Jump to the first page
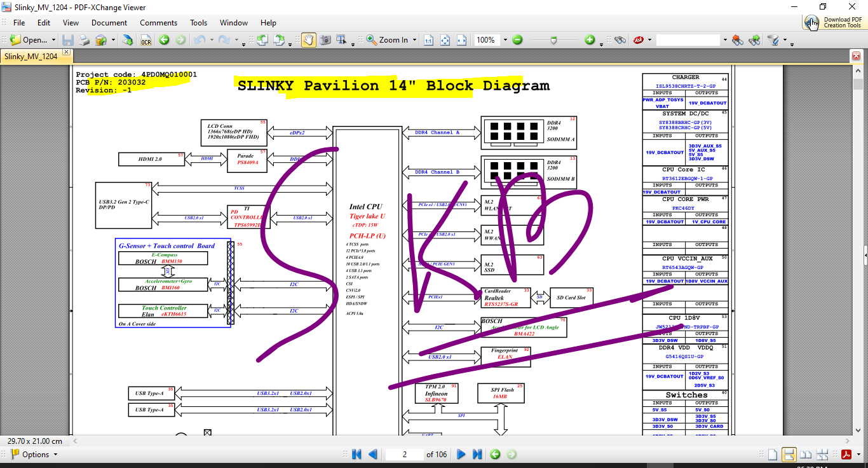This screenshot has height=468, width=868. pos(356,455)
